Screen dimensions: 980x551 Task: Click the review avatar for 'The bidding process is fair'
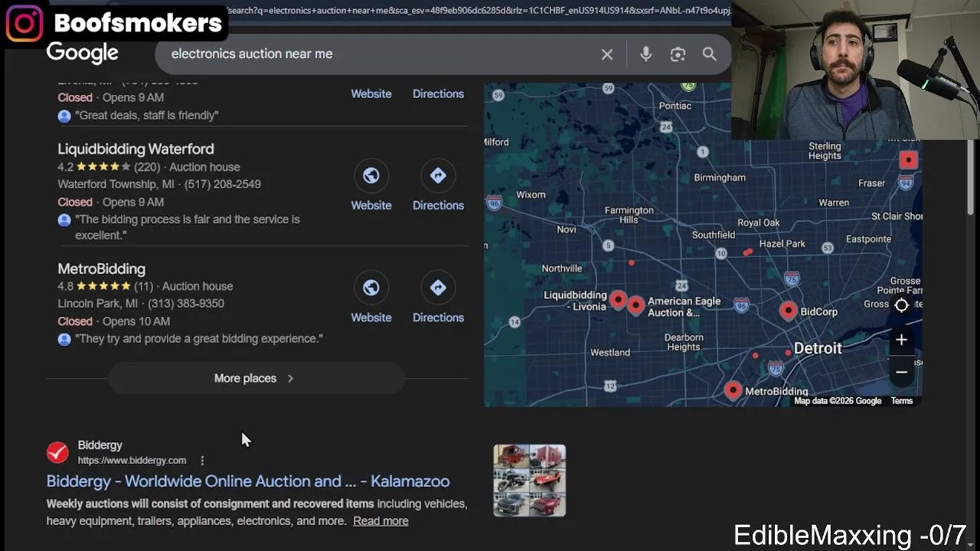[64, 220]
